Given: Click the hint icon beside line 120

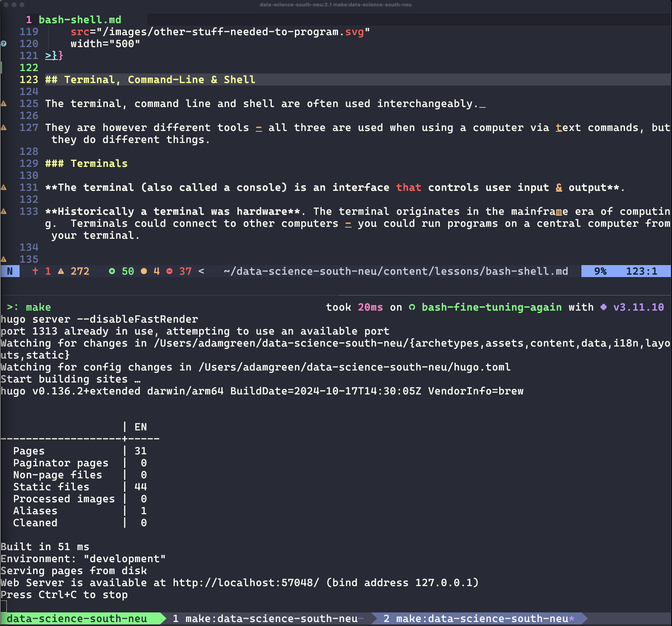Looking at the screenshot, I should coord(4,44).
